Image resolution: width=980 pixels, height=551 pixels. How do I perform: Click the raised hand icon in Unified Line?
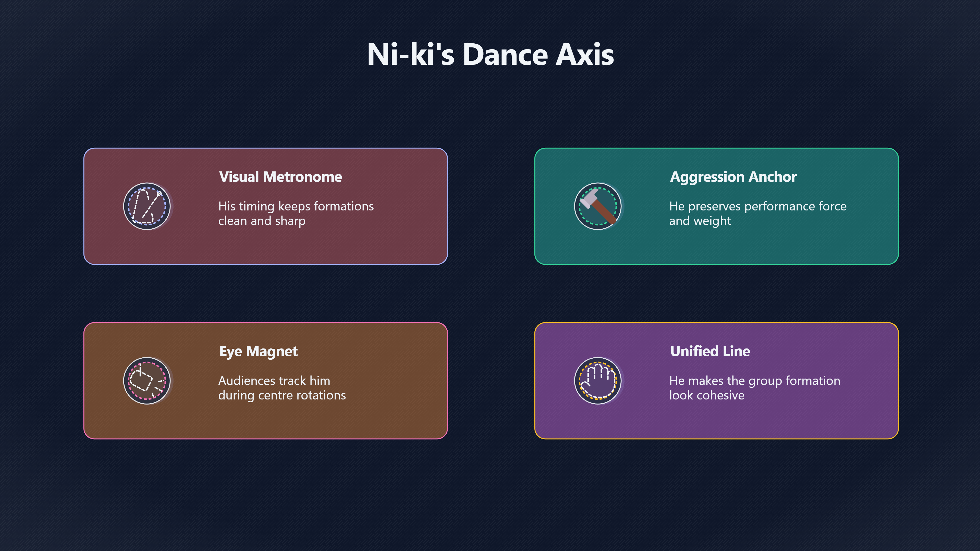click(x=598, y=381)
